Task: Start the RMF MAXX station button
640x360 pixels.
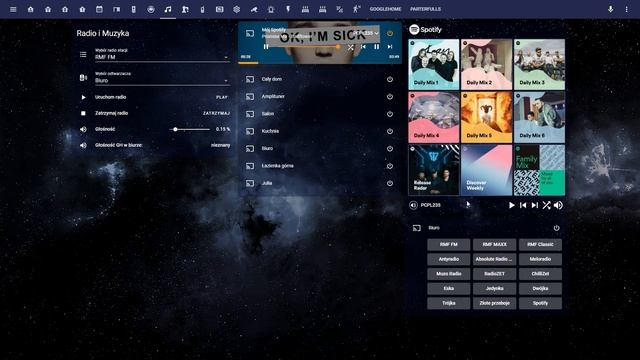Action: click(494, 244)
